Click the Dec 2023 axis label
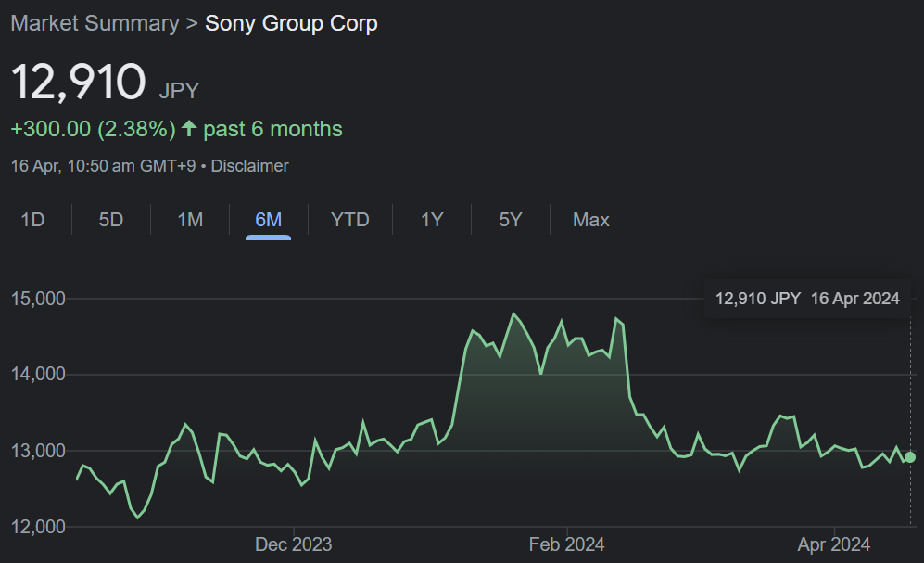Viewport: 924px width, 563px height. [293, 544]
